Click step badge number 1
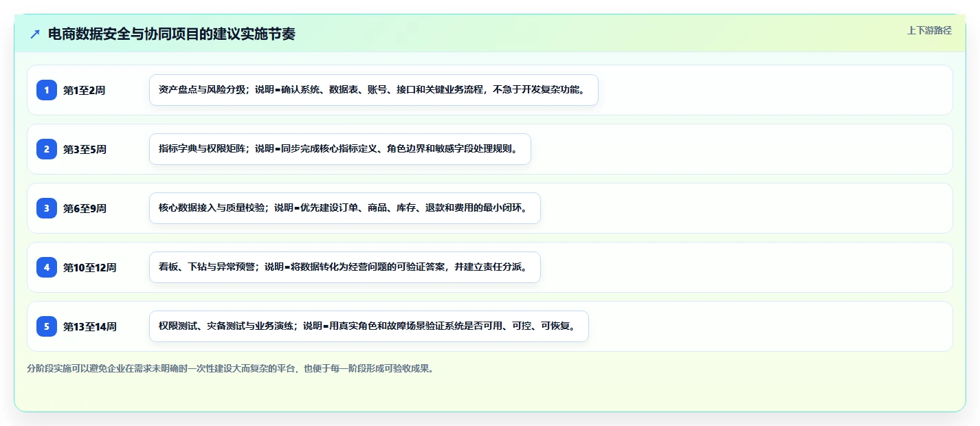 [47, 90]
